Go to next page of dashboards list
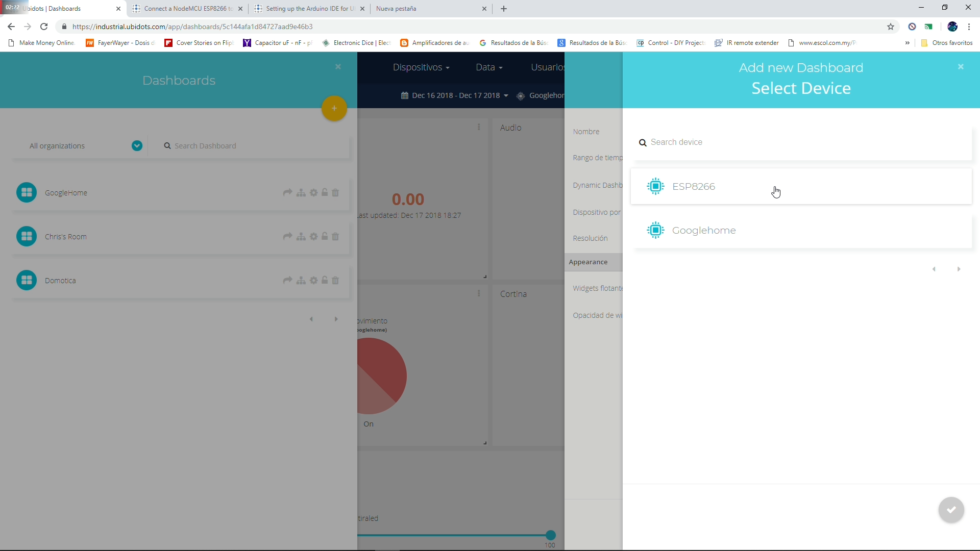The image size is (980, 551). 336,319
